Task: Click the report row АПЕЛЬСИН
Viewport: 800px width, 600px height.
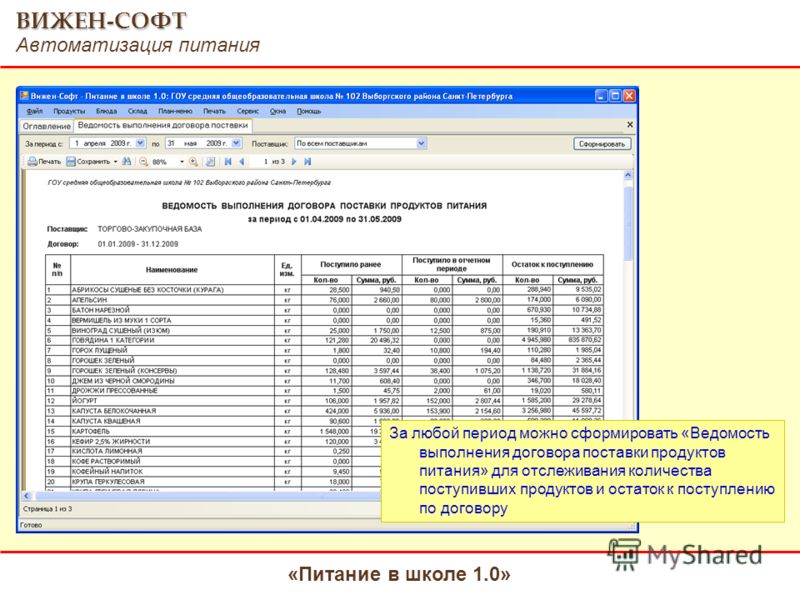Action: pos(324,300)
